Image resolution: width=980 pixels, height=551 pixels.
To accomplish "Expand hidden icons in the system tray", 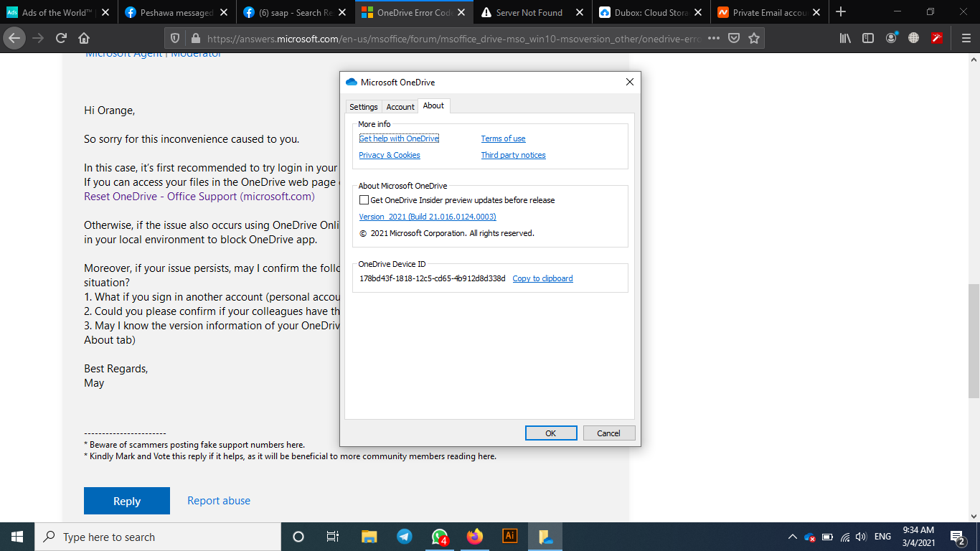I will [792, 537].
